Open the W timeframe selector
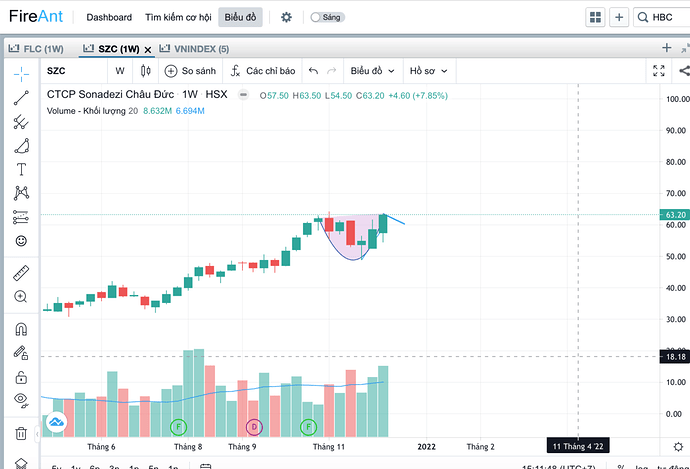690x469 pixels. (x=120, y=71)
